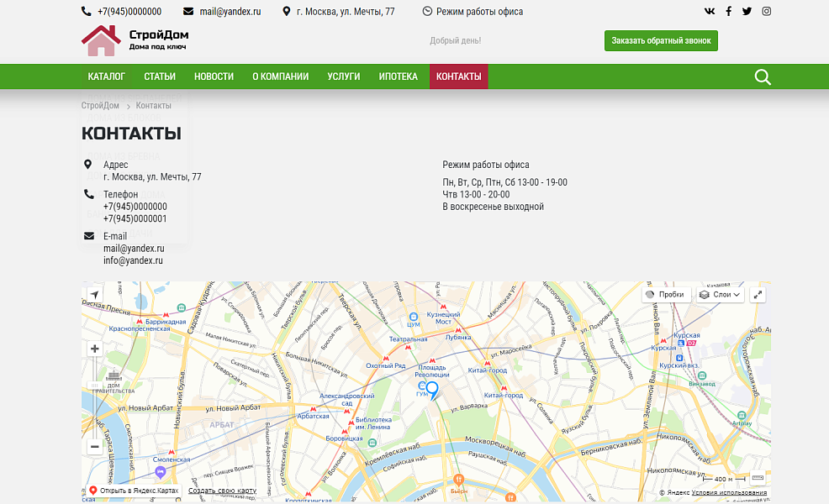The width and height of the screenshot is (829, 504).
Task: Go to the Ипотека menu item
Action: [398, 76]
